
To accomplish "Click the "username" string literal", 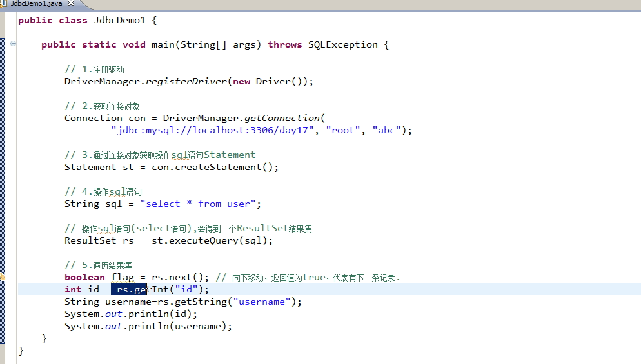I will (262, 302).
